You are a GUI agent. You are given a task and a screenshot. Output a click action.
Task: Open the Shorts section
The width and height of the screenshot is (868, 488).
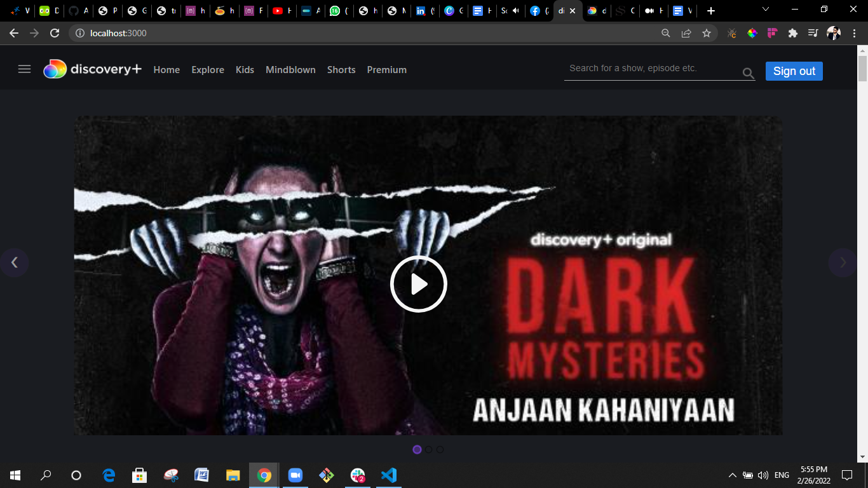[341, 70]
